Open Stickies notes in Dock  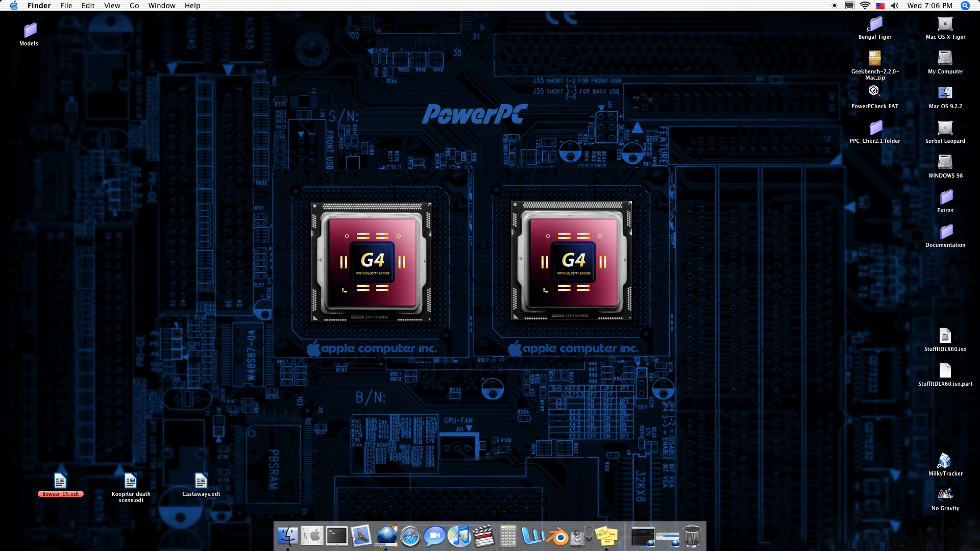[x=606, y=536]
